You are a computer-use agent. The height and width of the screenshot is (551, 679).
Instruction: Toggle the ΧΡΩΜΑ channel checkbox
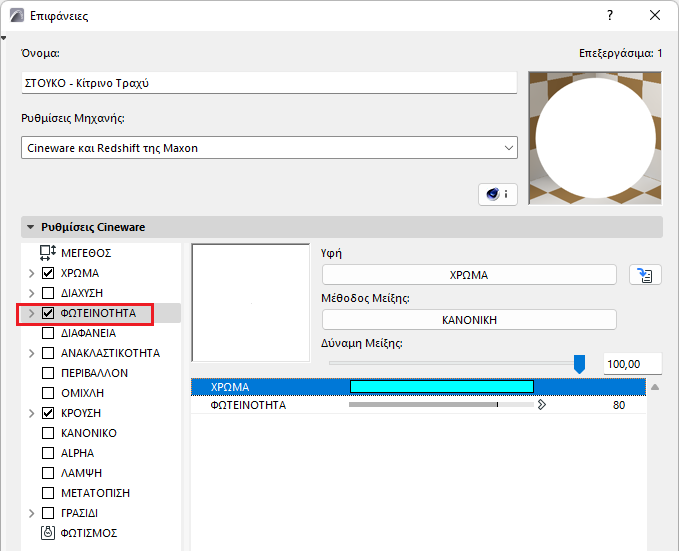[x=48, y=273]
